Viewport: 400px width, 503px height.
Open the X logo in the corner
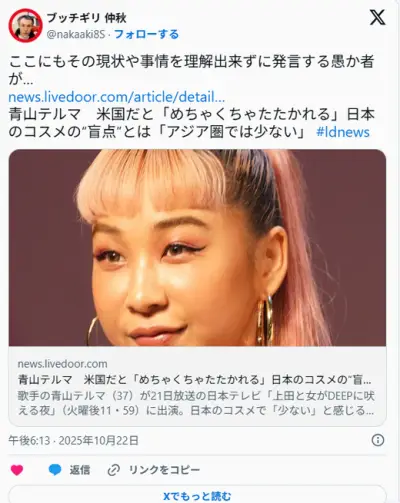(x=377, y=17)
